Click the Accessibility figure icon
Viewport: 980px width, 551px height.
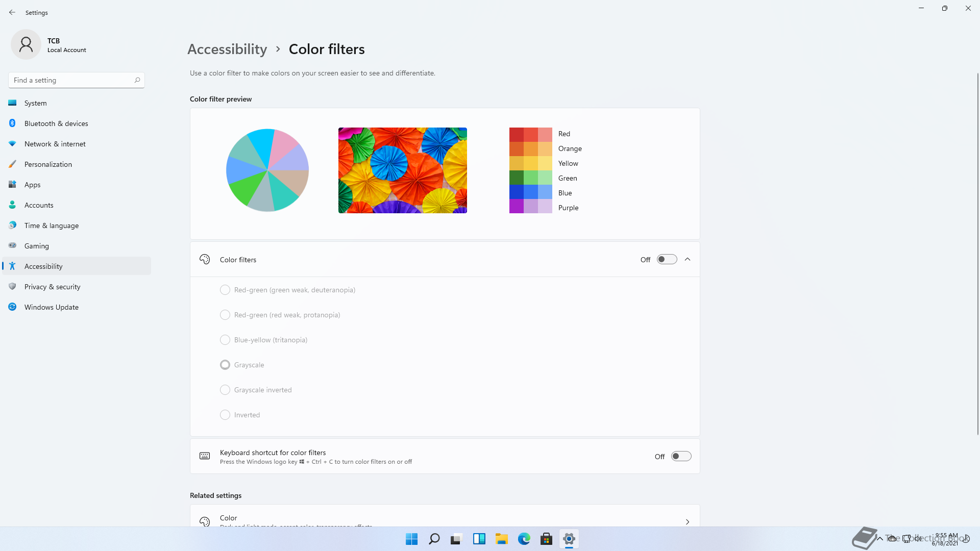point(12,266)
